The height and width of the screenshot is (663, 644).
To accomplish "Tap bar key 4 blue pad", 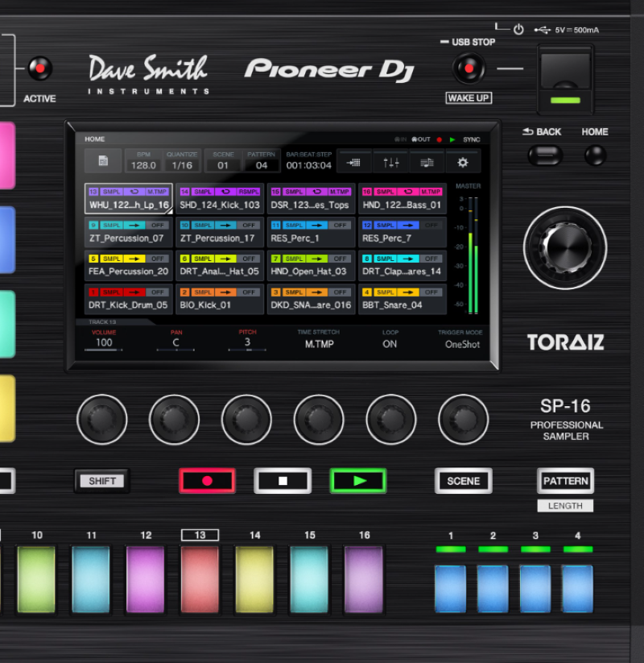I will click(x=577, y=589).
